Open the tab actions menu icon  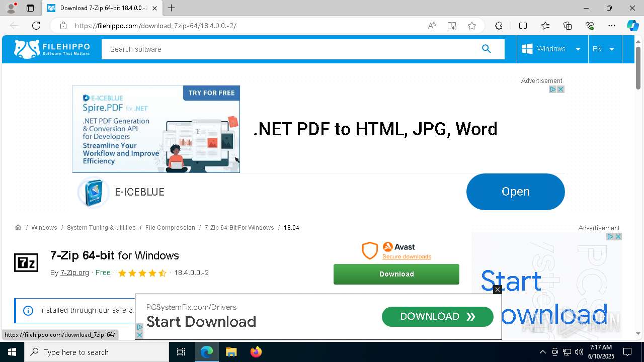pyautogui.click(x=30, y=8)
